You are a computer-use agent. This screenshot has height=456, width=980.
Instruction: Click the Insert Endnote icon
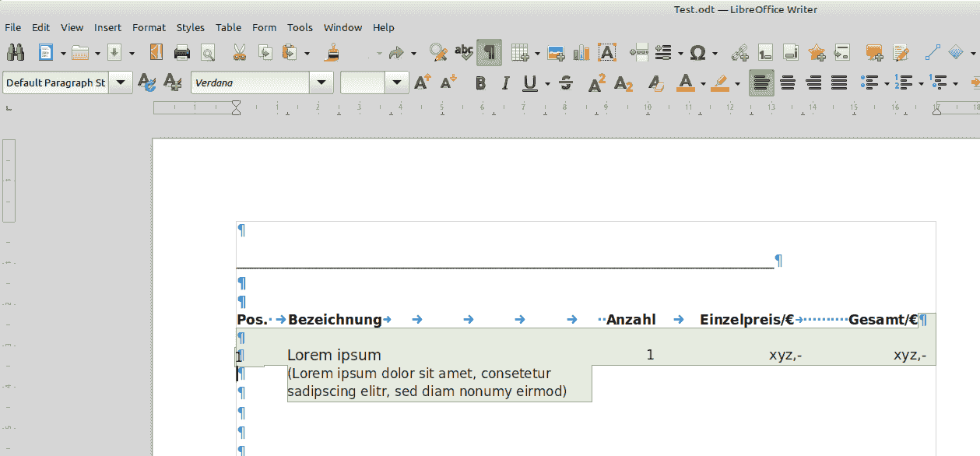[791, 53]
